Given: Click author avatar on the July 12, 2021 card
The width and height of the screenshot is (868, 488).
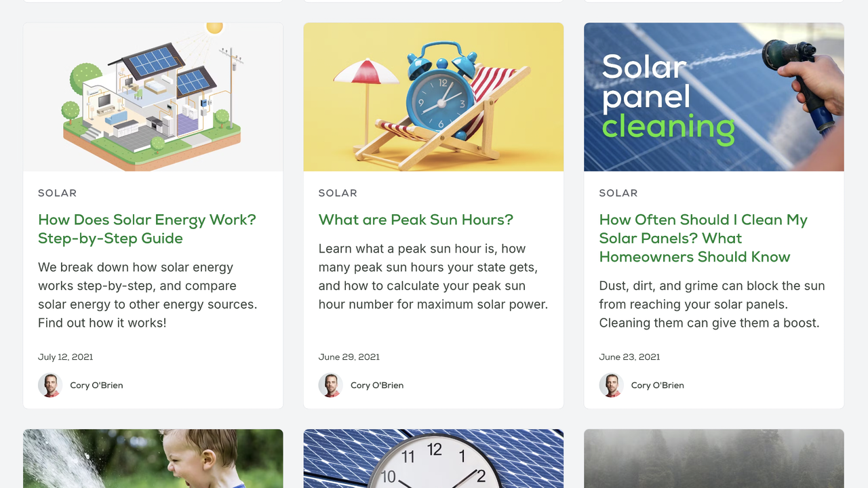Looking at the screenshot, I should coord(50,385).
